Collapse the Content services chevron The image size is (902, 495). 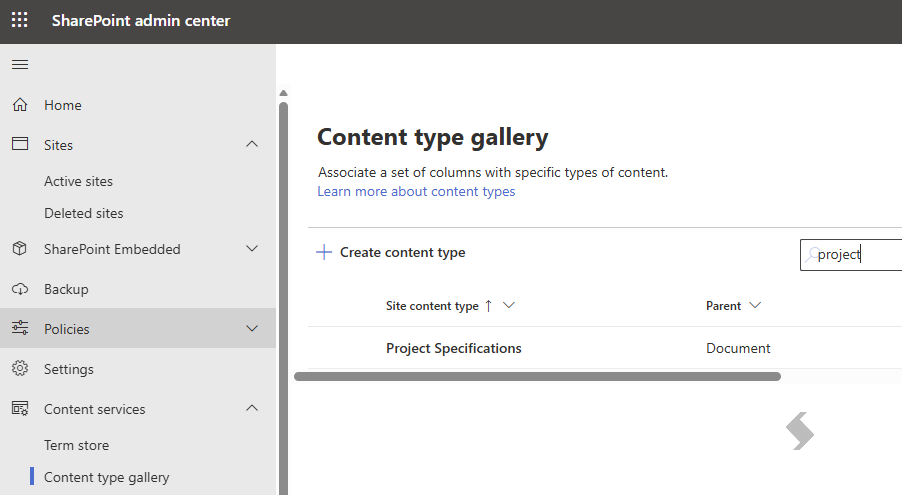252,408
